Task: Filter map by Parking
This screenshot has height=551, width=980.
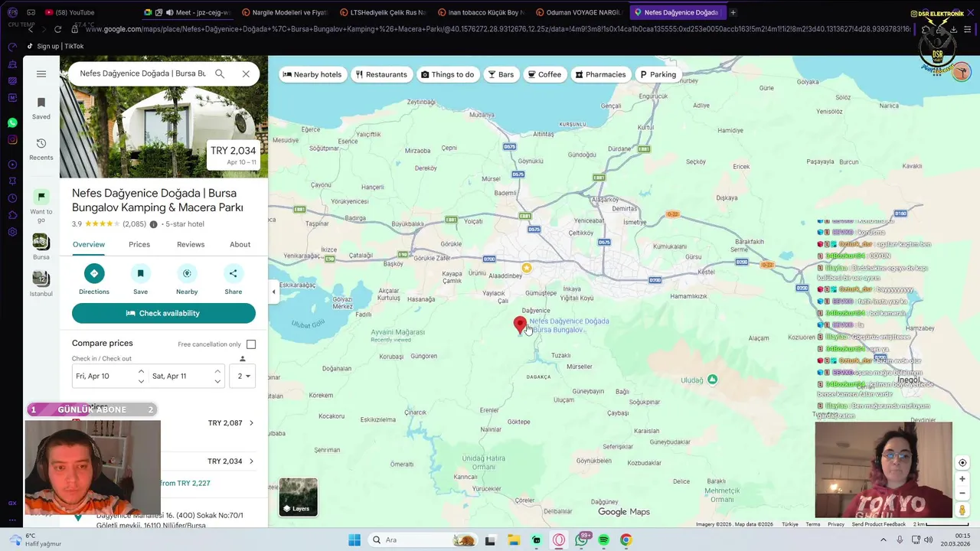Action: click(658, 74)
